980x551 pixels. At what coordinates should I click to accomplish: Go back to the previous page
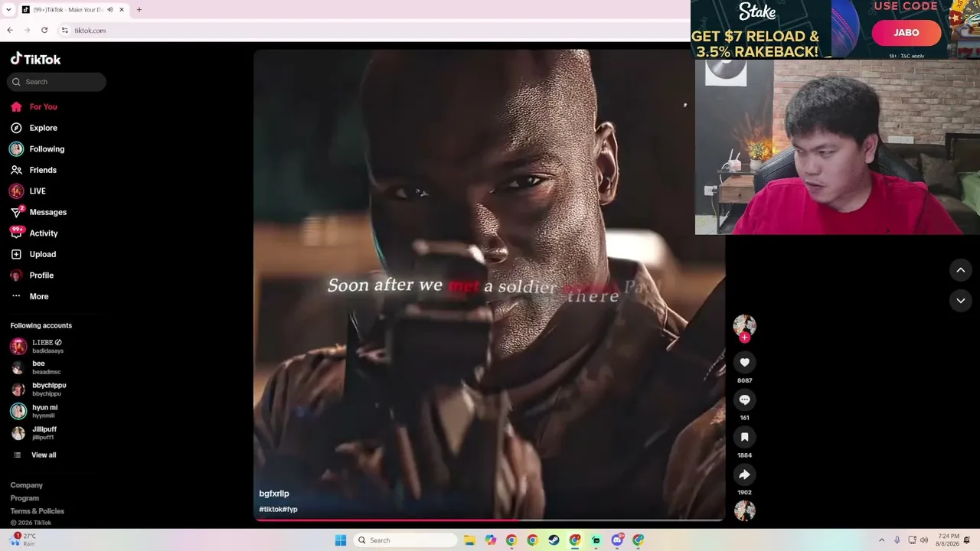[10, 31]
